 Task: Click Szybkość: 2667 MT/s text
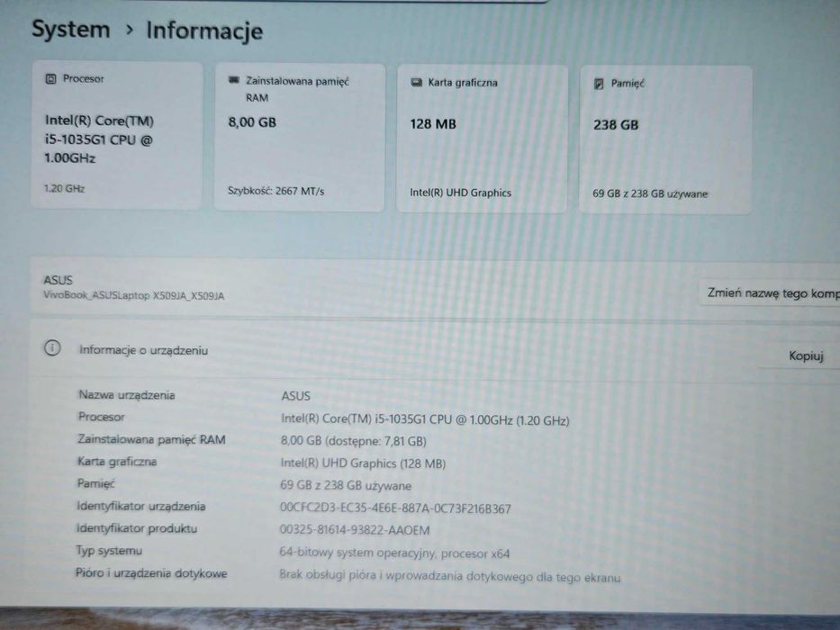click(x=275, y=191)
